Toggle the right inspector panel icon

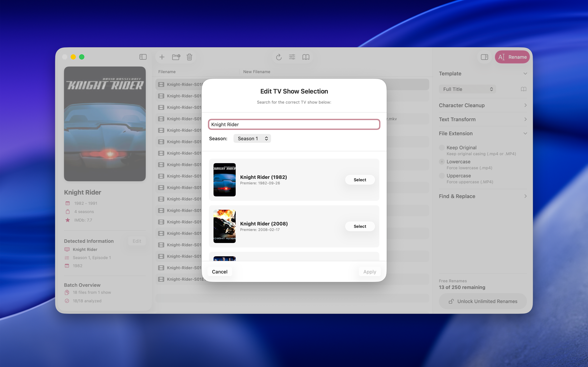click(x=484, y=57)
